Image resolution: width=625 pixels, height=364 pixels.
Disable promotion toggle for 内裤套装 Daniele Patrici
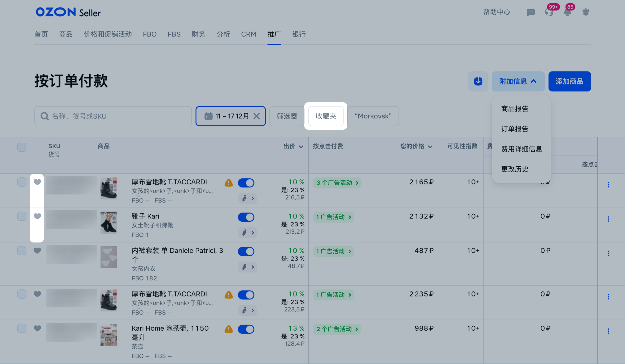coord(246,251)
